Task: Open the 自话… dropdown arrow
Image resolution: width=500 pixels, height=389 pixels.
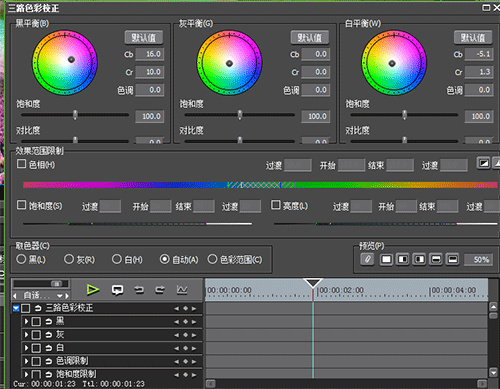Action: (60, 296)
